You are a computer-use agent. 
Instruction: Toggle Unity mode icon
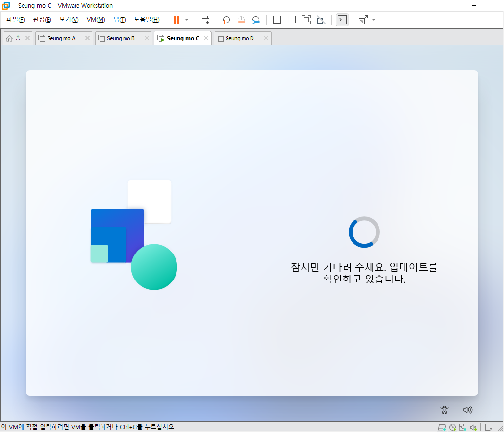tap(321, 20)
